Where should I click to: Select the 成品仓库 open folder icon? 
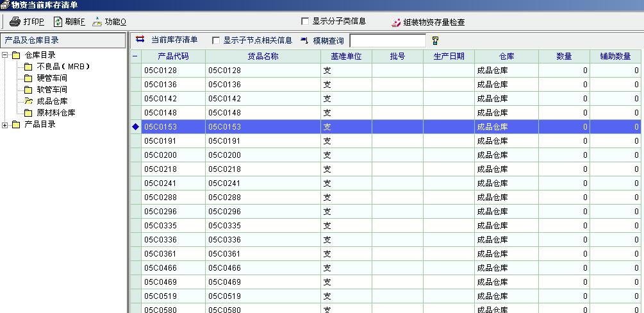click(28, 101)
